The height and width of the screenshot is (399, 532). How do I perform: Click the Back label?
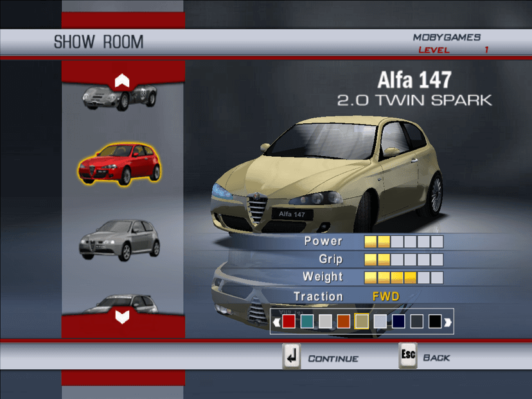(437, 358)
